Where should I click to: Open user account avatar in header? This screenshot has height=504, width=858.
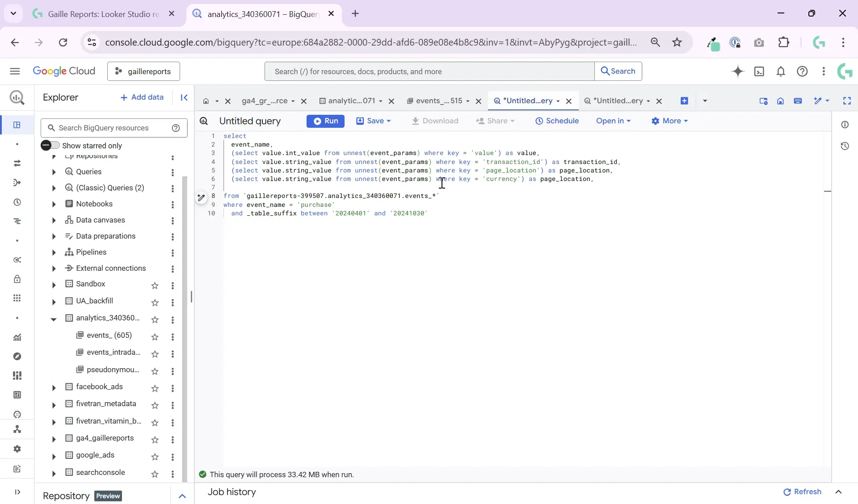(x=845, y=71)
